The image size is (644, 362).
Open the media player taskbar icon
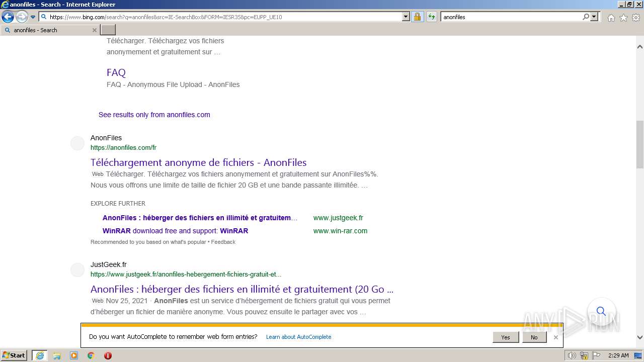[74, 355]
